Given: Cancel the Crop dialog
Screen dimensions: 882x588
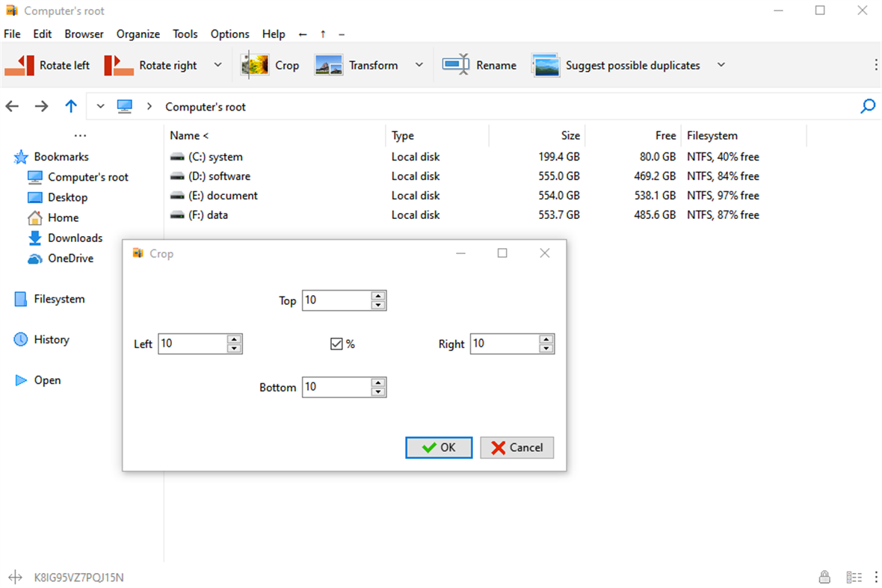Looking at the screenshot, I should click(516, 447).
